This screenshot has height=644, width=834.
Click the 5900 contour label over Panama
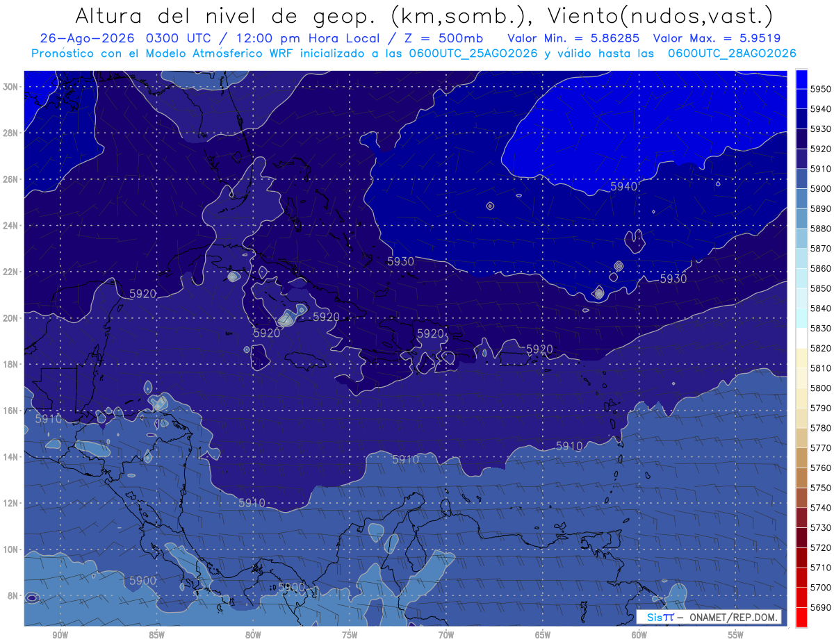[291, 587]
